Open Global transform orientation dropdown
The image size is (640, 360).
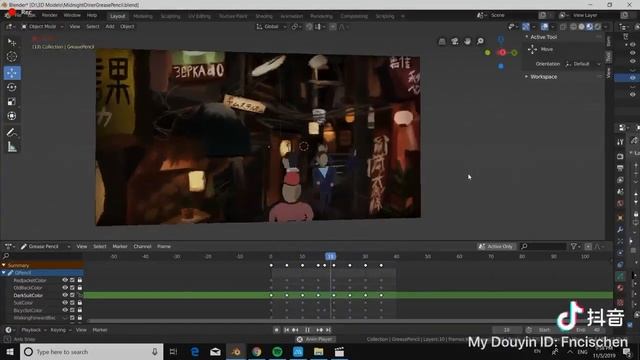(x=271, y=27)
